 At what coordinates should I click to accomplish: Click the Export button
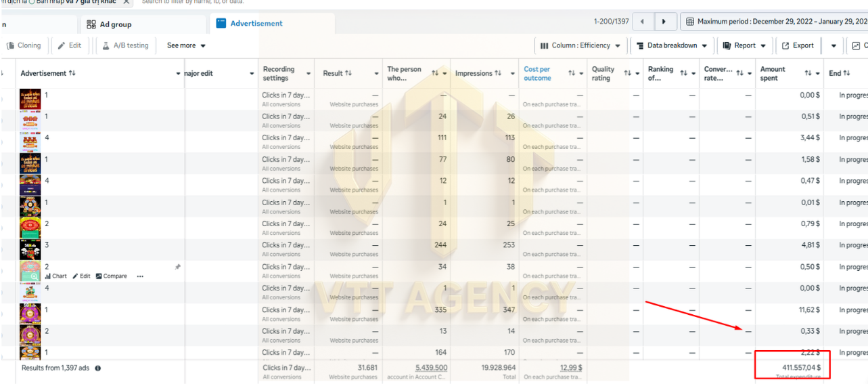tap(798, 45)
